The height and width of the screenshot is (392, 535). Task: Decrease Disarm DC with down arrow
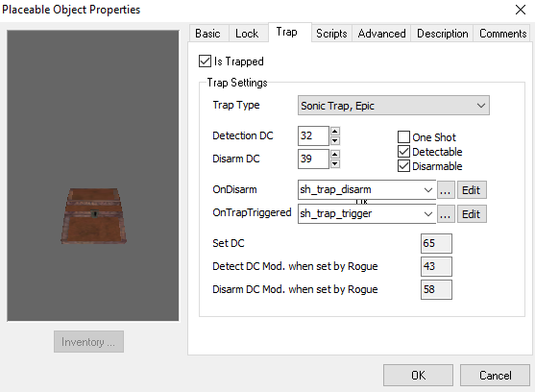click(335, 163)
